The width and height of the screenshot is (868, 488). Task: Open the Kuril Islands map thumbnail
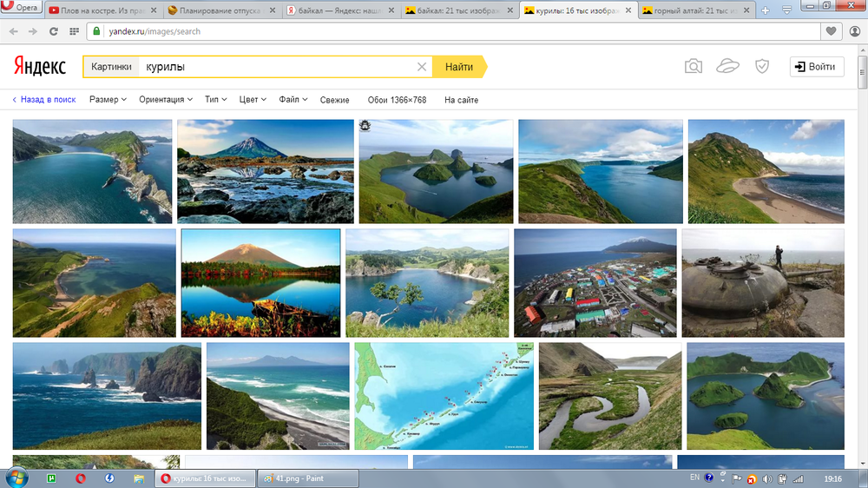[444, 395]
